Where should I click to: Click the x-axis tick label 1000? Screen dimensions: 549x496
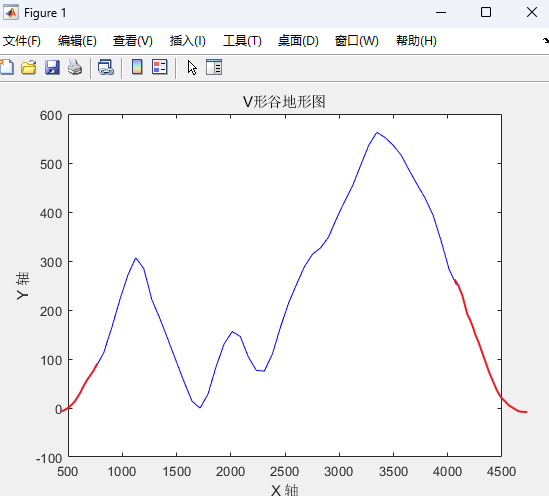[x=122, y=471]
